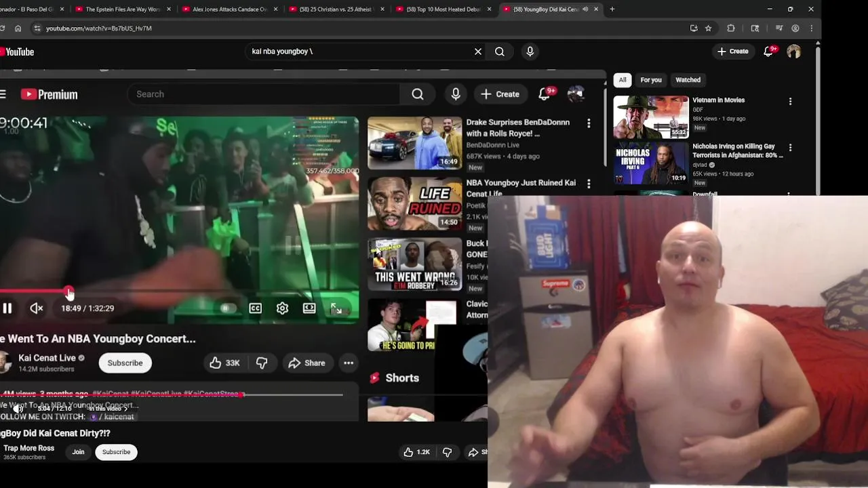Open options menu for NBA Youngboy Just Ruined
This screenshot has height=488, width=868.
click(589, 184)
